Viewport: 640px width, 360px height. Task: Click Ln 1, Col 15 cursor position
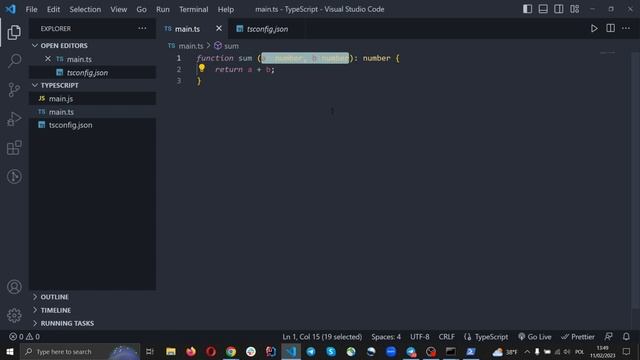[x=322, y=337]
